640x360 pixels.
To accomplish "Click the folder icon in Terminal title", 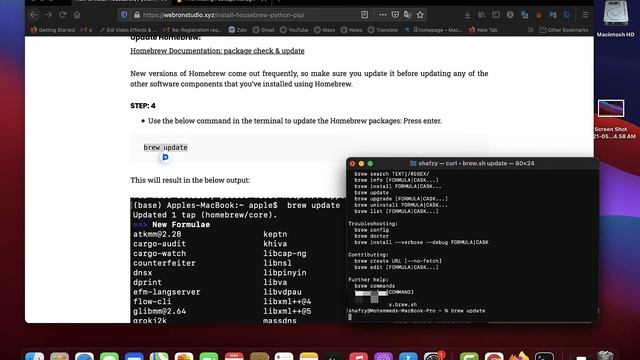I will 413,163.
